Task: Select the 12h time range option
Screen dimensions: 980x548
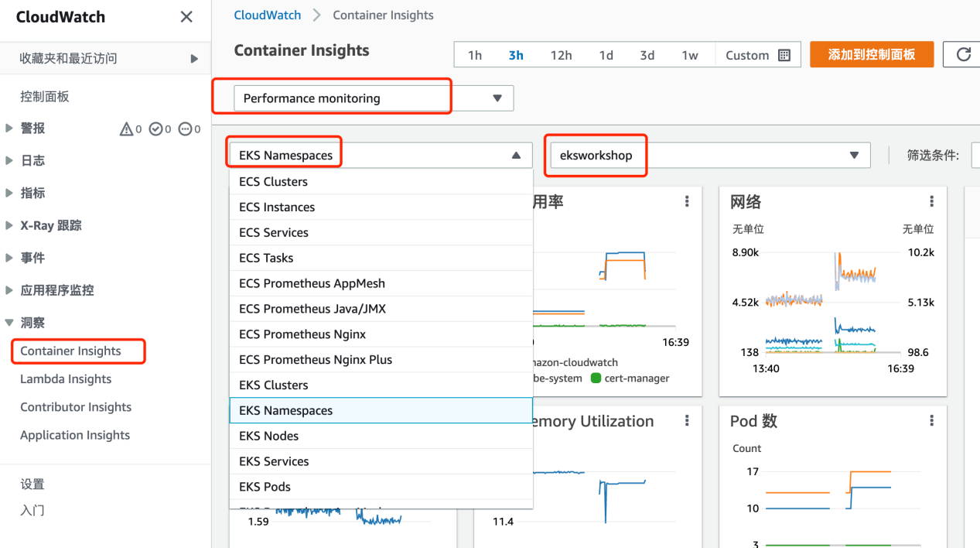Action: 562,54
